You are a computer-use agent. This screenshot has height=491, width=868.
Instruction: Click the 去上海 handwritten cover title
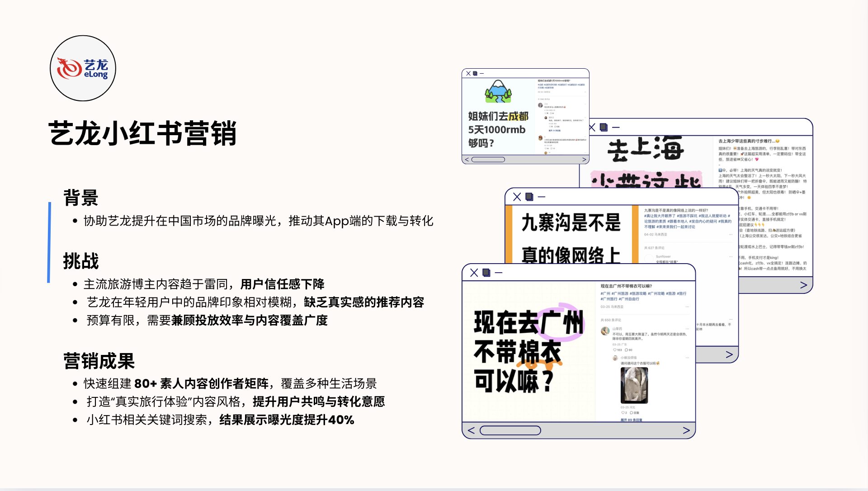(646, 150)
